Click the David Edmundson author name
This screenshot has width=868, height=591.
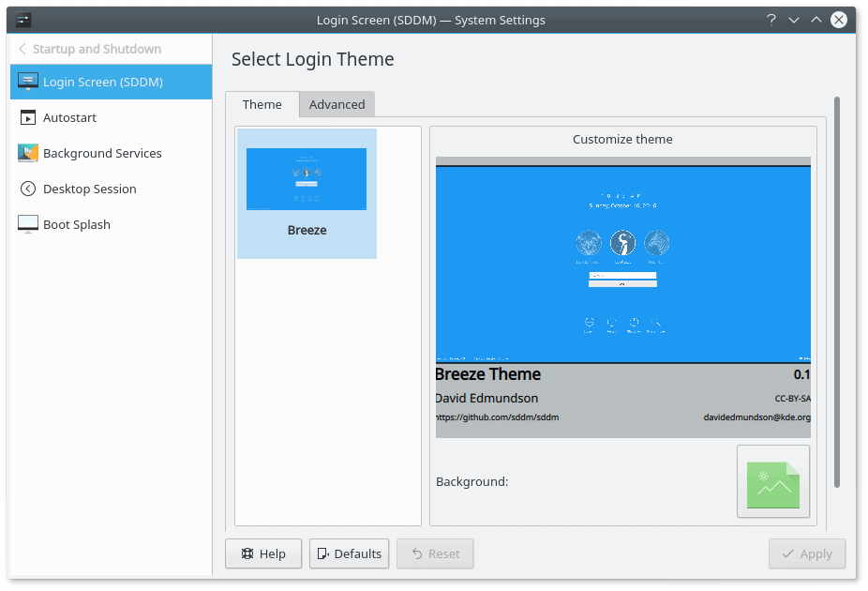(486, 399)
